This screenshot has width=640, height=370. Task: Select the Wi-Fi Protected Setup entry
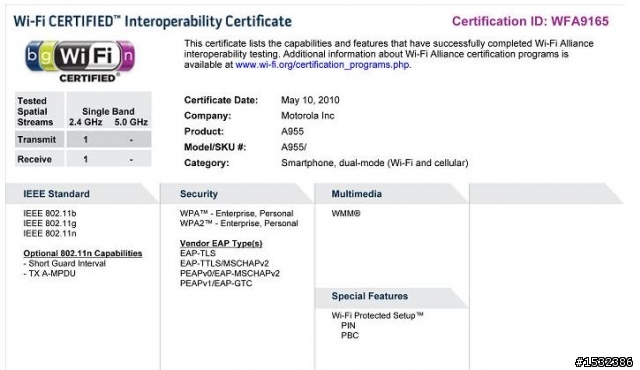click(x=378, y=316)
